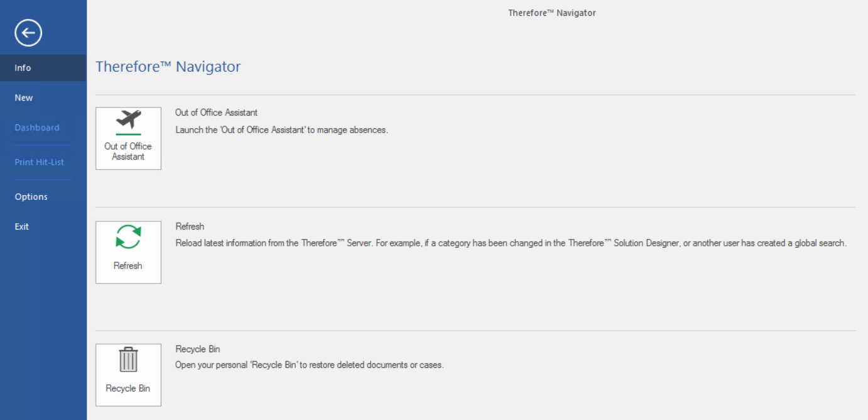This screenshot has width=868, height=420.
Task: Select the Info sidebar entry
Action: pyautogui.click(x=23, y=67)
